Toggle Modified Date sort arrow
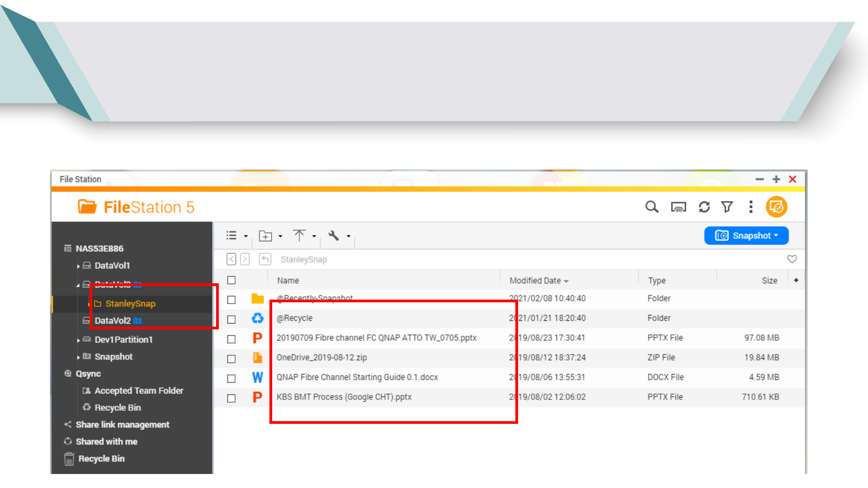The image size is (868, 488). (566, 281)
